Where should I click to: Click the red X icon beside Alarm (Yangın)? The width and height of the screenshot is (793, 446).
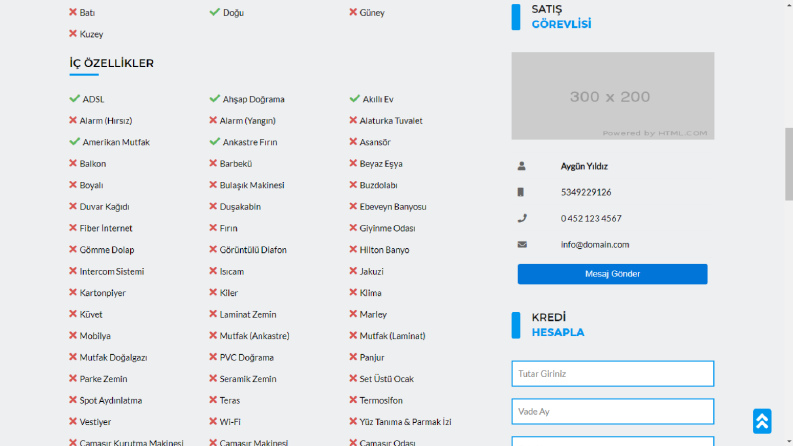coord(213,120)
